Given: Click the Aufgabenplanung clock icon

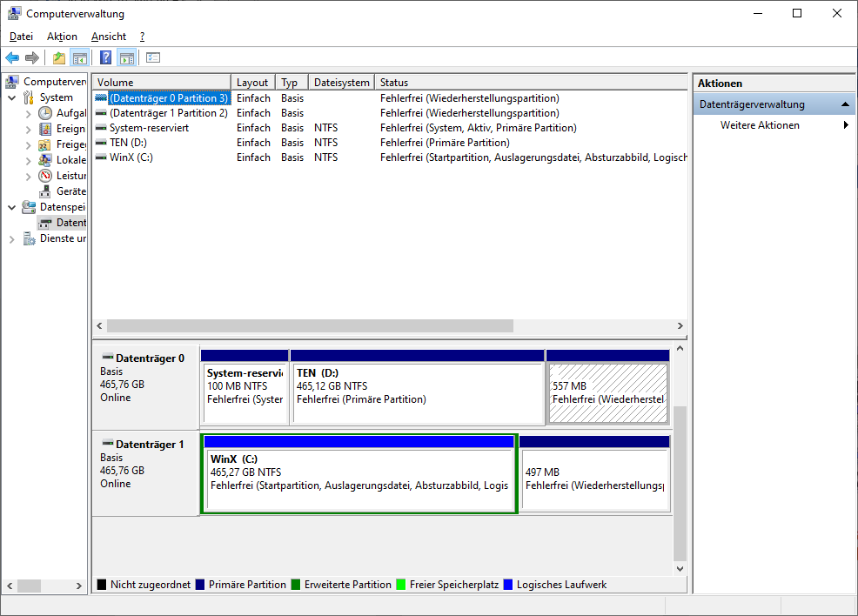Looking at the screenshot, I should click(x=45, y=113).
